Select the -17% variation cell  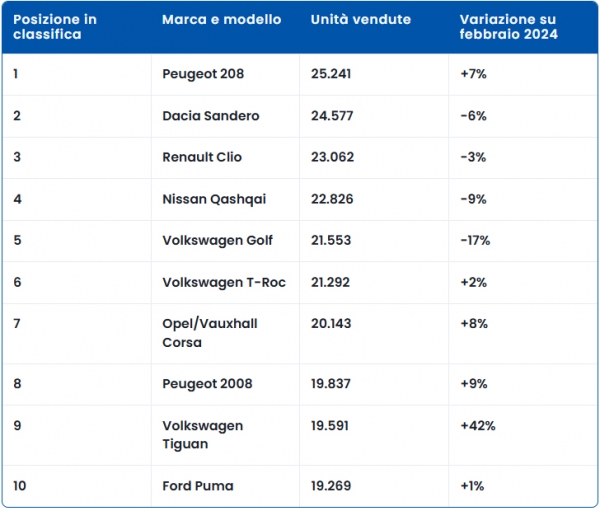(476, 241)
